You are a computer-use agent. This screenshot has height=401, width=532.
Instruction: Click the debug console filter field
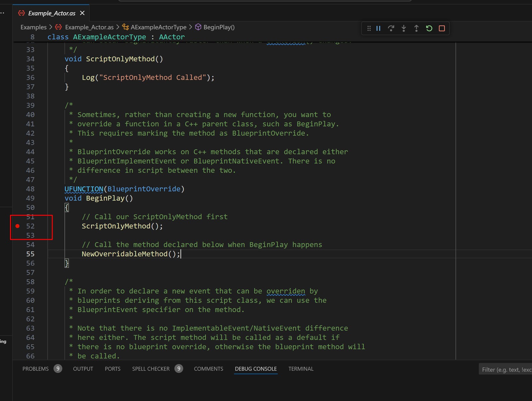tap(505, 369)
